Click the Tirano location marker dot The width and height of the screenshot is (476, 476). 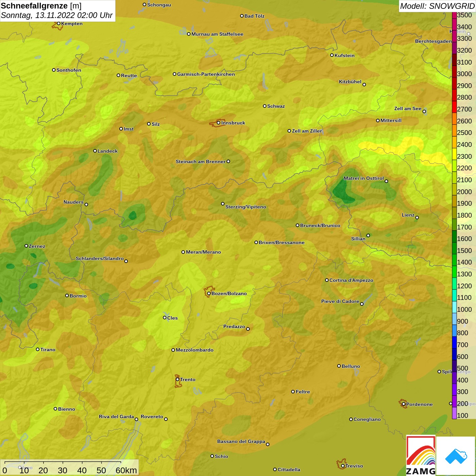coord(38,349)
